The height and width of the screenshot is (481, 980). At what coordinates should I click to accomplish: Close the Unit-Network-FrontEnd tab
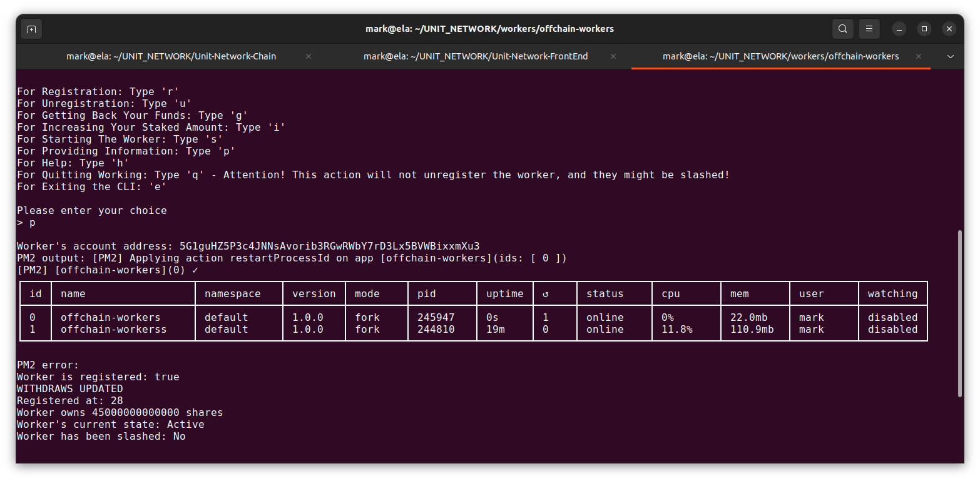[613, 56]
